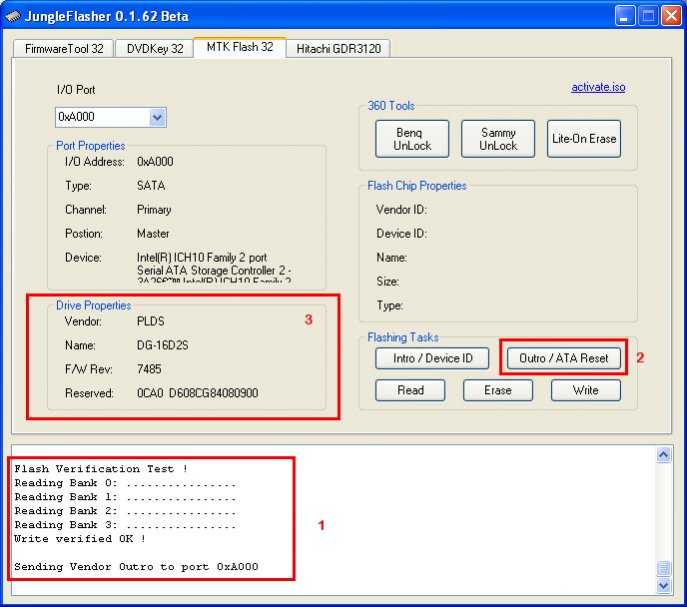
Task: Click the F/W Rev value 7485
Action: 149,369
